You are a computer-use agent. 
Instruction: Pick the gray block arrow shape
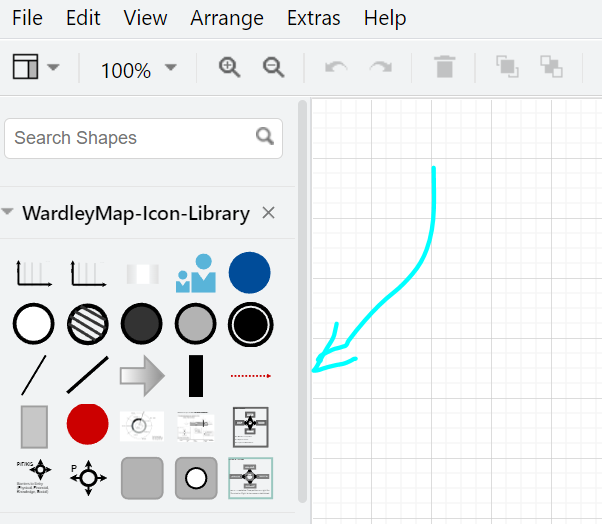tap(142, 376)
